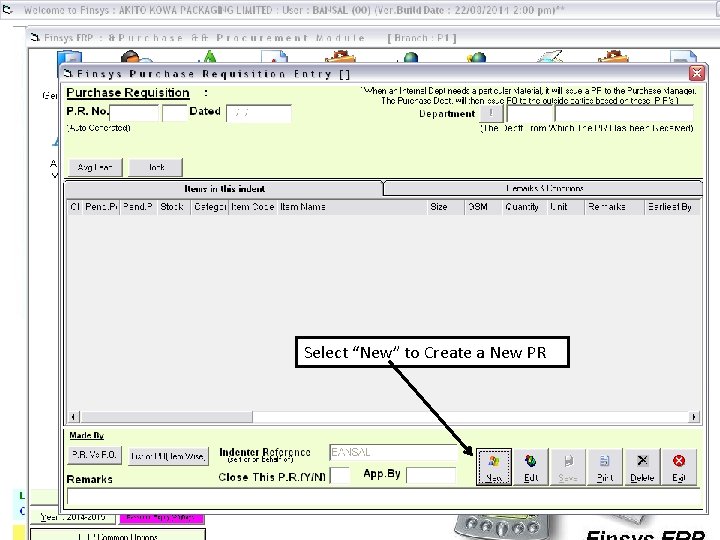Click the red Exit button icon
This screenshot has height=540, width=720.
click(679, 467)
